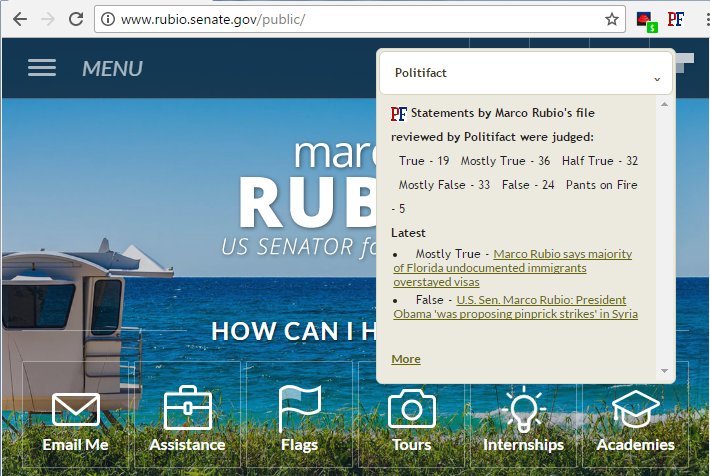Reload the page with the refresh icon

pyautogui.click(x=76, y=19)
